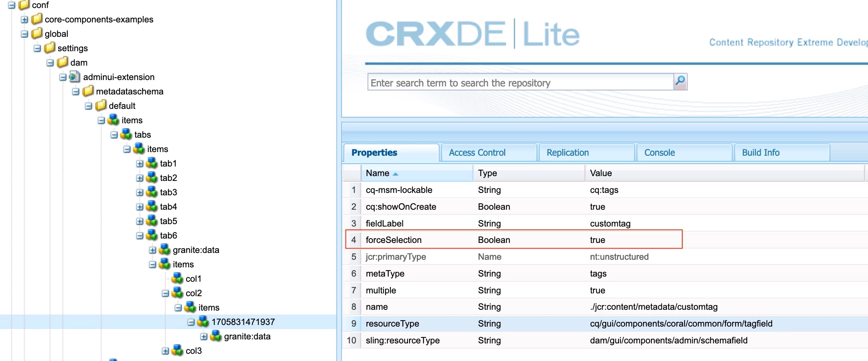This screenshot has height=361, width=868.
Task: Click the adminui-extension page icon
Action: click(75, 77)
